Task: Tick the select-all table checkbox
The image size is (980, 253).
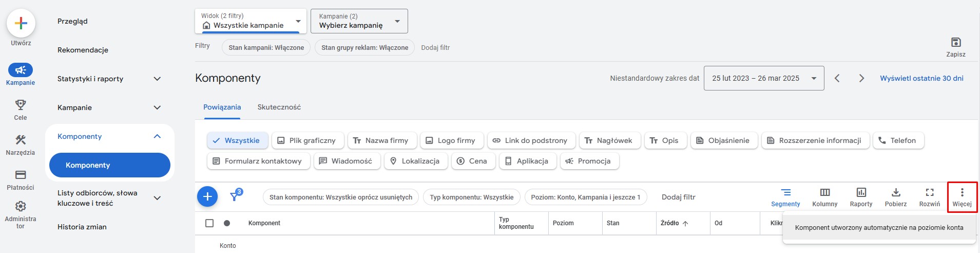Action: pyautogui.click(x=209, y=223)
